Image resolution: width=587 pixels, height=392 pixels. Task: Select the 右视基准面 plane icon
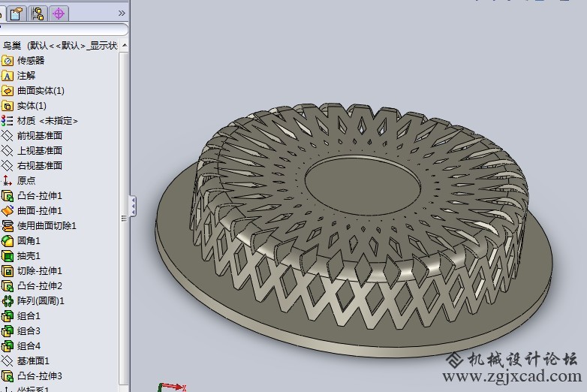7,166
